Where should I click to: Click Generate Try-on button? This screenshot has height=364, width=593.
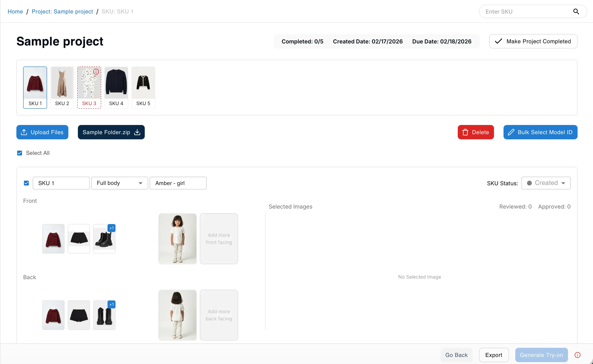coord(541,355)
